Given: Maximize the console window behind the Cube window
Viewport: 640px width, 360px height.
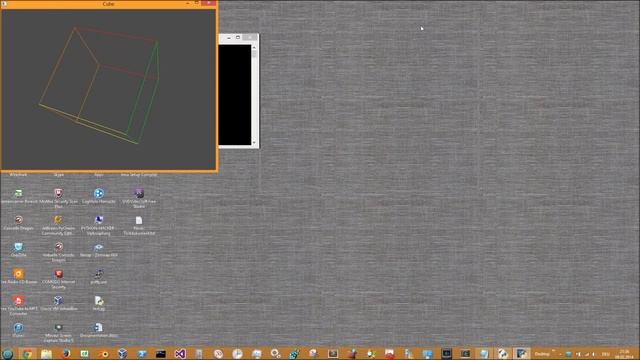Looking at the screenshot, I should point(238,38).
